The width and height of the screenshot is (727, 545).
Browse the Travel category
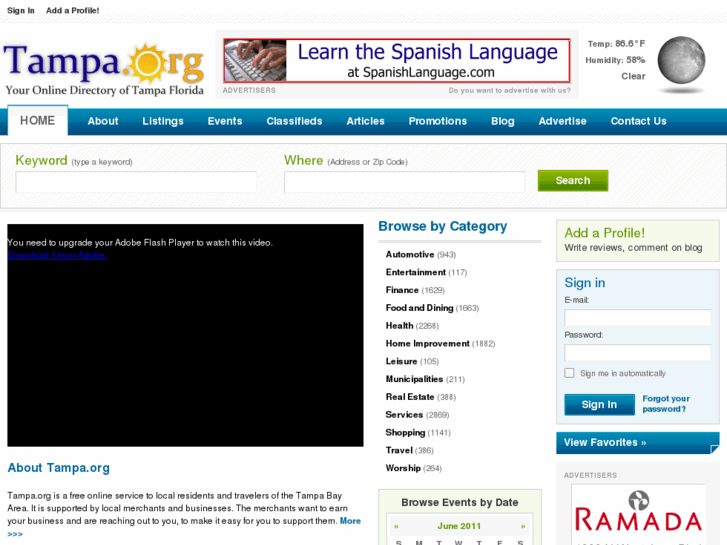(x=399, y=450)
